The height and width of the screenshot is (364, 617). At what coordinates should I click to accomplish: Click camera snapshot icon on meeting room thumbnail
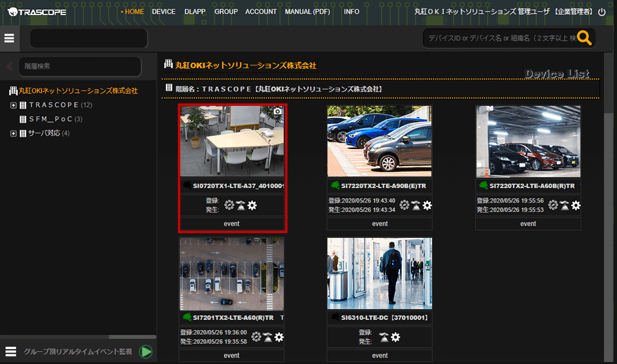coord(277,112)
